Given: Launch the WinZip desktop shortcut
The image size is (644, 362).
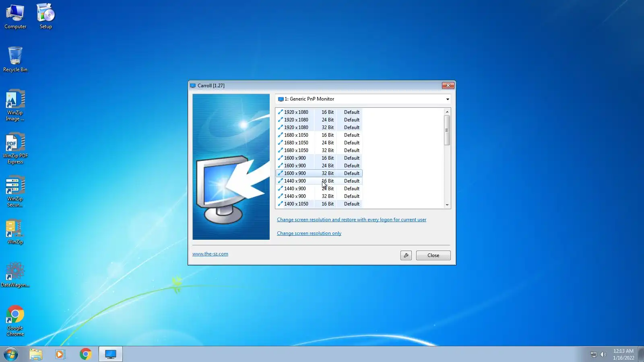Looking at the screenshot, I should pyautogui.click(x=15, y=232).
